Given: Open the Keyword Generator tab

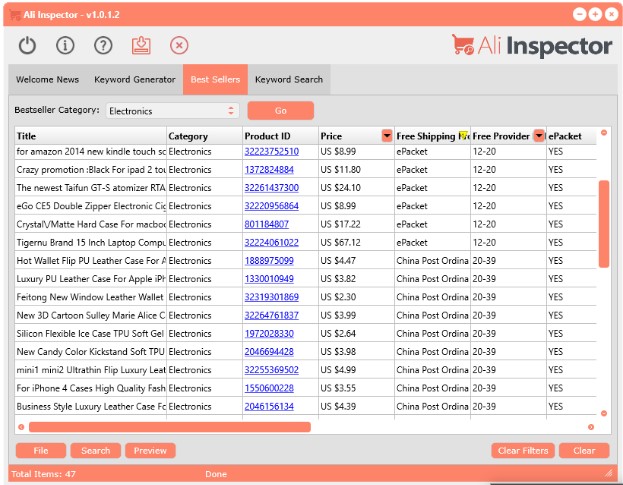Looking at the screenshot, I should point(134,80).
